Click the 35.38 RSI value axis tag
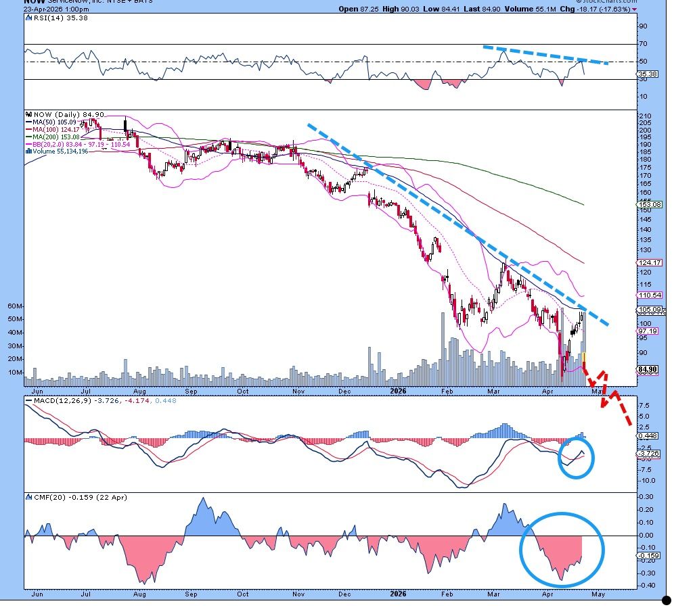Image resolution: width=674 pixels, height=616 pixels. click(648, 74)
